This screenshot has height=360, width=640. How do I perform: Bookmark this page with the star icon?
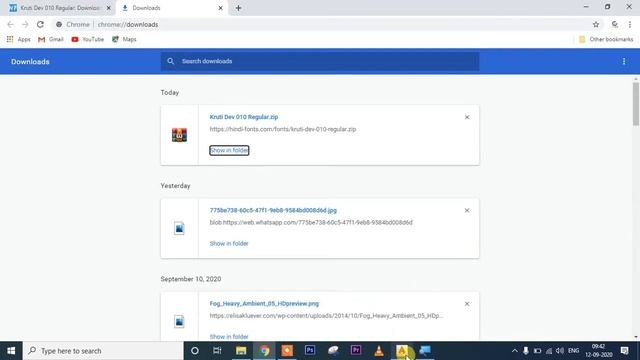(x=596, y=24)
